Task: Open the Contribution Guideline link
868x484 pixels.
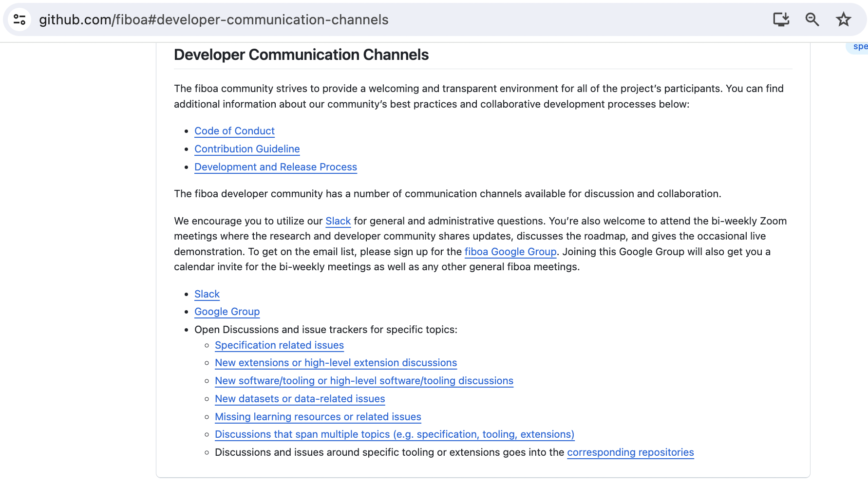Action: click(246, 149)
